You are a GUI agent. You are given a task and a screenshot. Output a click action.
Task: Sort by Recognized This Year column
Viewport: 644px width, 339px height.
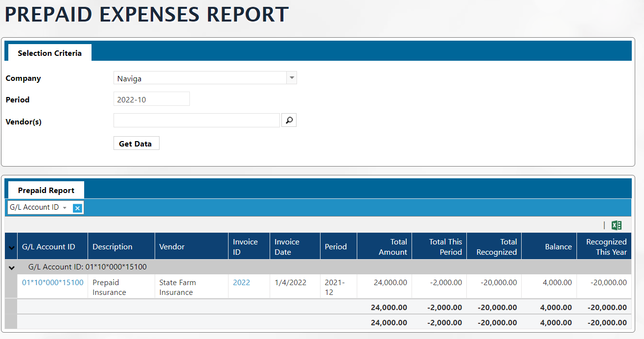tap(606, 247)
